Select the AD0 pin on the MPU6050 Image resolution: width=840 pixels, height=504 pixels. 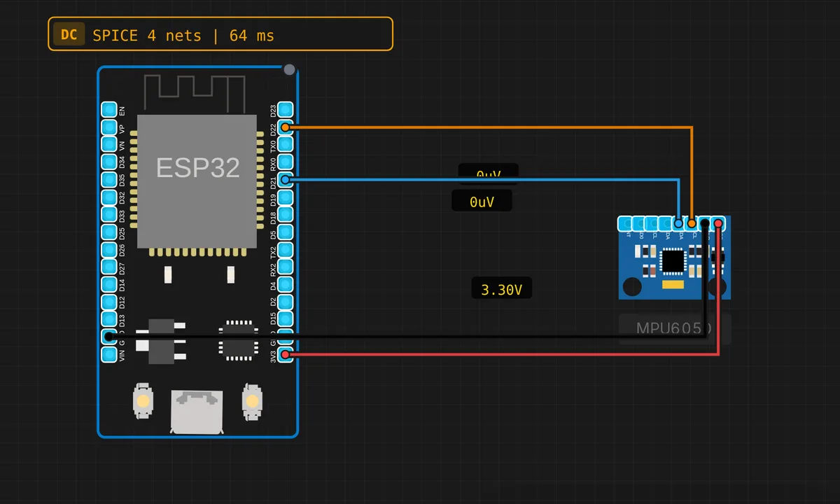coord(638,223)
